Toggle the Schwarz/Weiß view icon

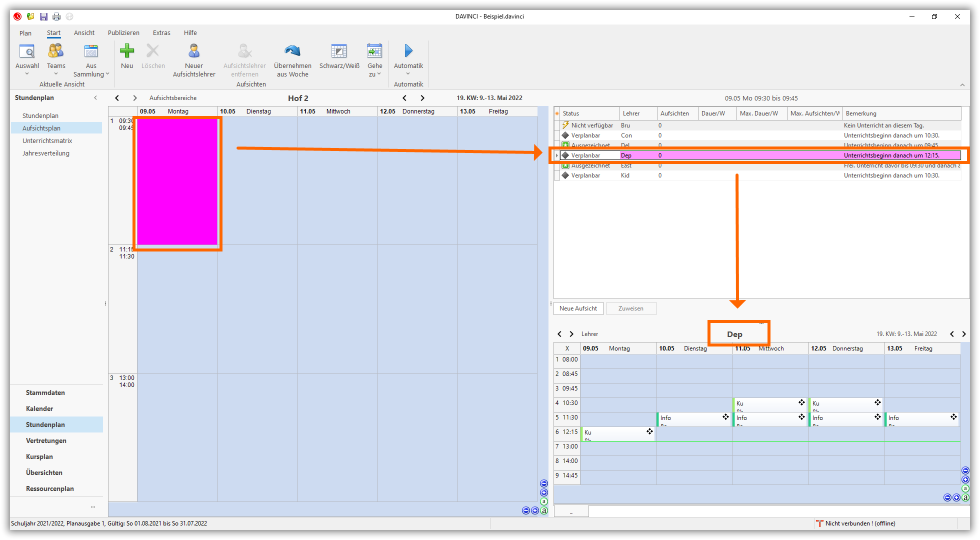pyautogui.click(x=339, y=51)
